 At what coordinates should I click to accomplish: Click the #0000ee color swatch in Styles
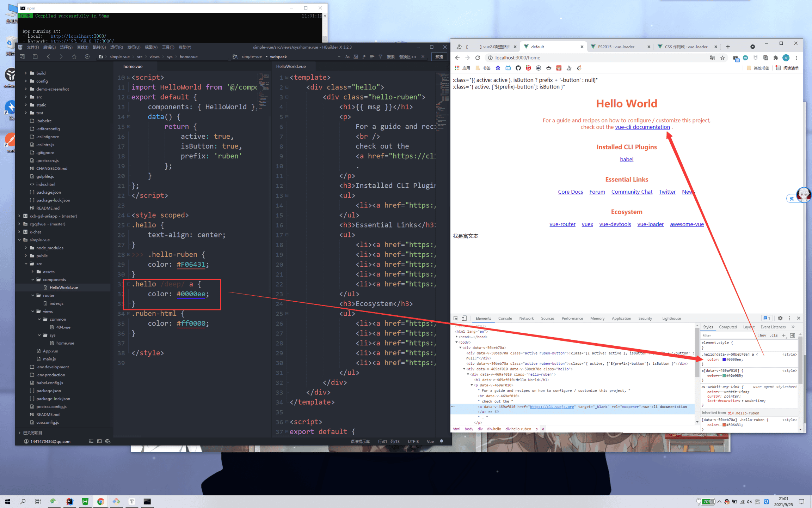724,359
